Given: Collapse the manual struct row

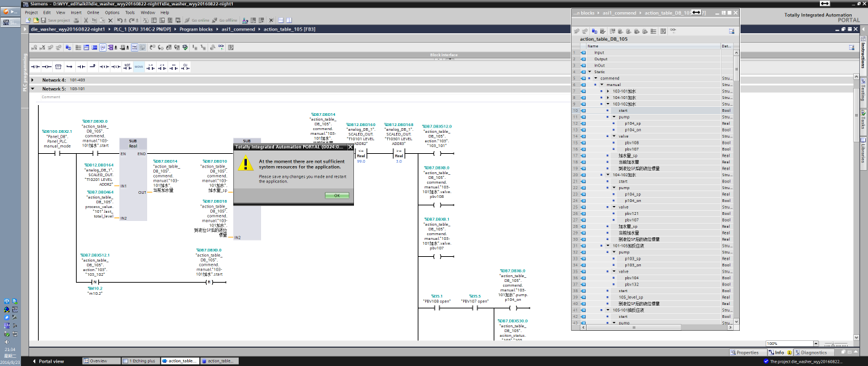Looking at the screenshot, I should (602, 85).
